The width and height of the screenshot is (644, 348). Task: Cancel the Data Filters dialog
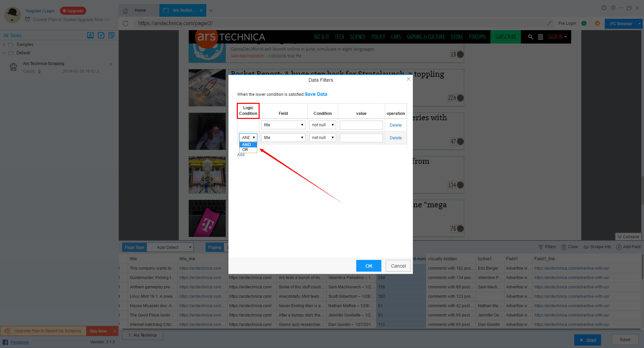coord(398,266)
